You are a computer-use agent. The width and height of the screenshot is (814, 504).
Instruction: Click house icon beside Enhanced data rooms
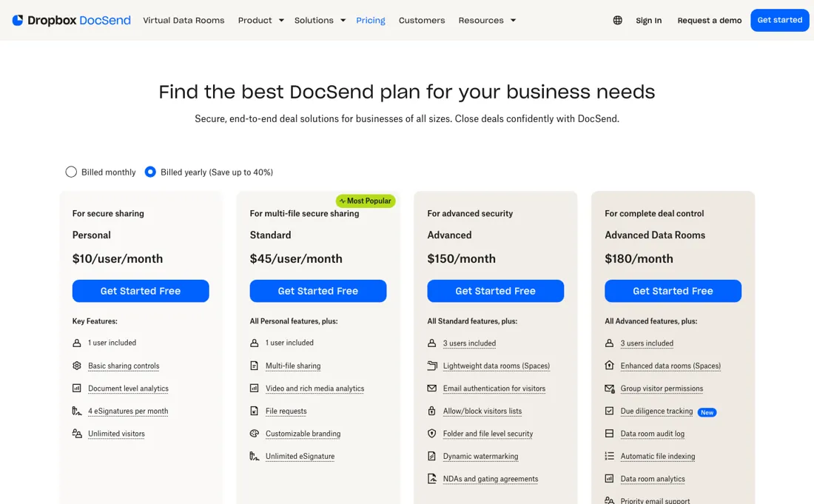[x=610, y=366]
